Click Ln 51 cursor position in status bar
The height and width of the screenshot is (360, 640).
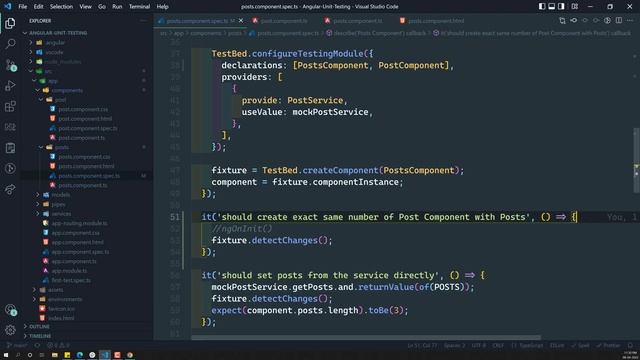(x=422, y=345)
